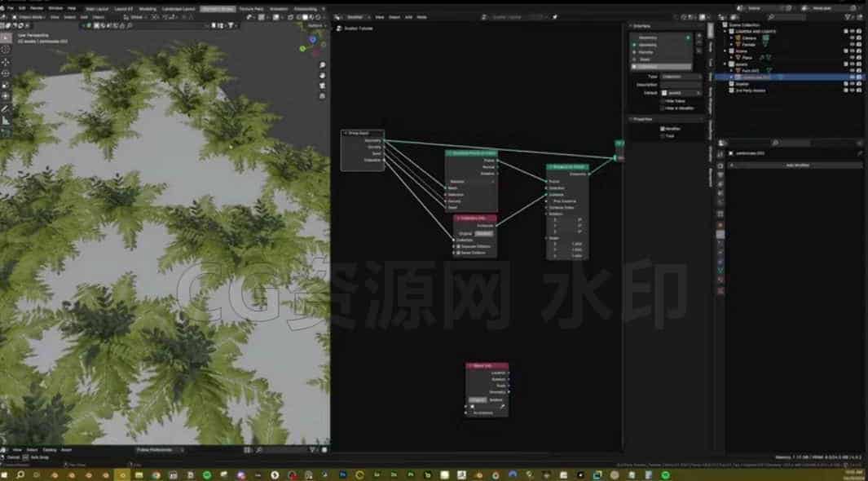Select Original in Object Info node

(477, 399)
